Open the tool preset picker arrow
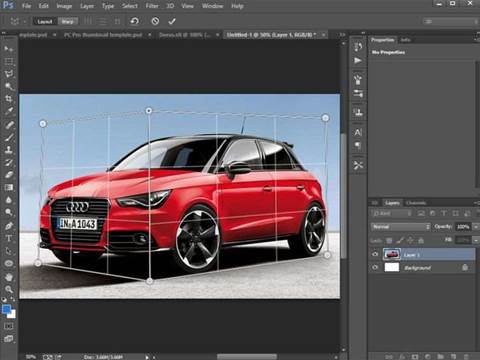 [x=24, y=22]
